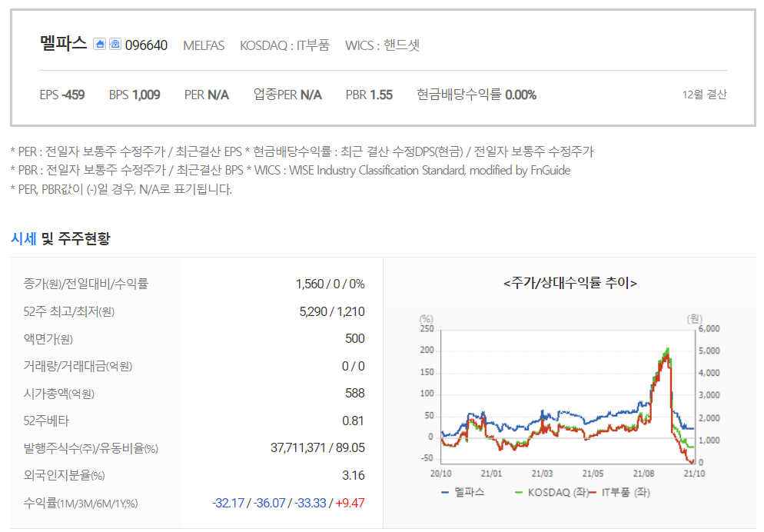
Task: Click stock code 096640
Action: 146,45
